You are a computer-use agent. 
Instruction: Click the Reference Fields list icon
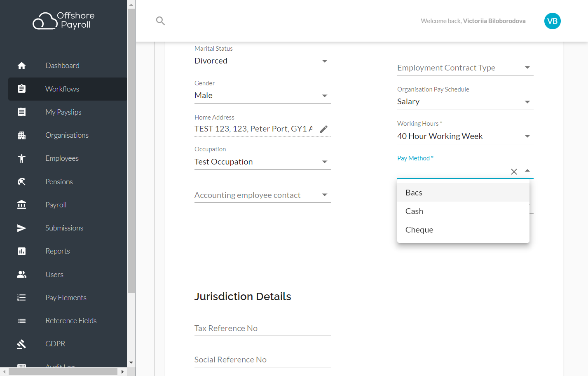22,321
